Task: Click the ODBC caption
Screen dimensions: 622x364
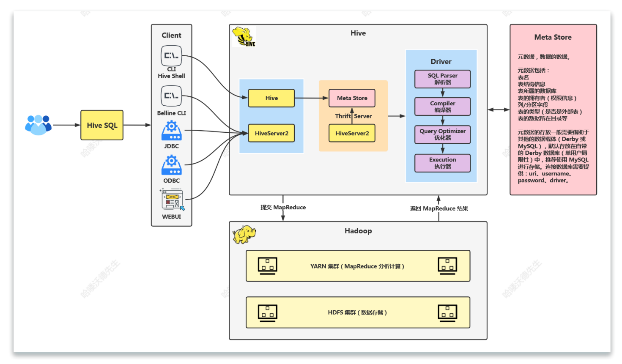Action: pos(171,181)
